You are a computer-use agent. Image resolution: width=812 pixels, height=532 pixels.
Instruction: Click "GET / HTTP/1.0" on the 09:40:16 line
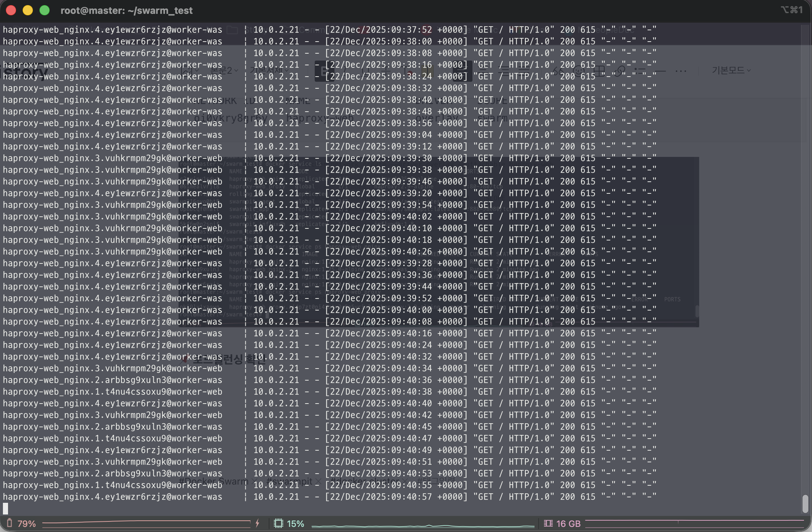pyautogui.click(x=514, y=333)
